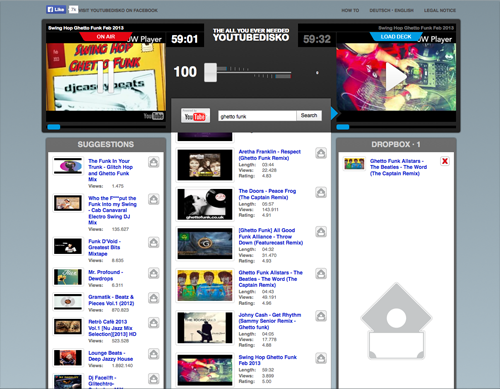Screen dimensions: 500x389
Task: Click the Search button
Action: tap(309, 115)
